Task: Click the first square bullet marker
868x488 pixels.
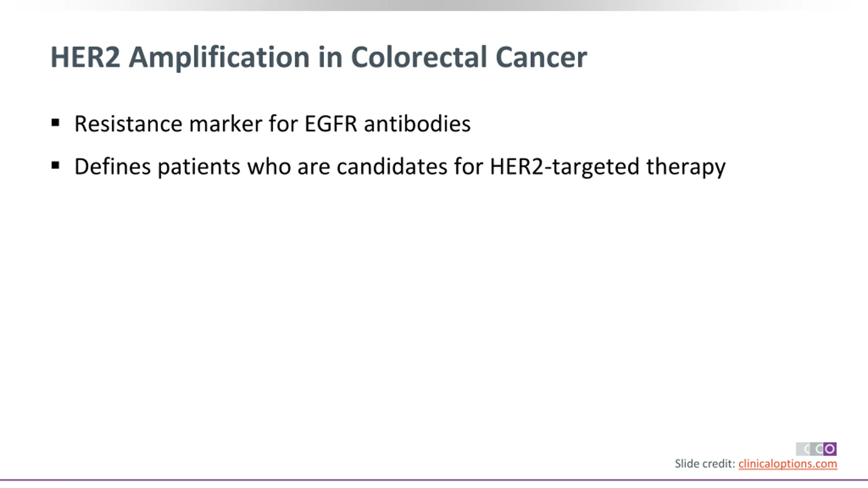Action: pos(55,122)
